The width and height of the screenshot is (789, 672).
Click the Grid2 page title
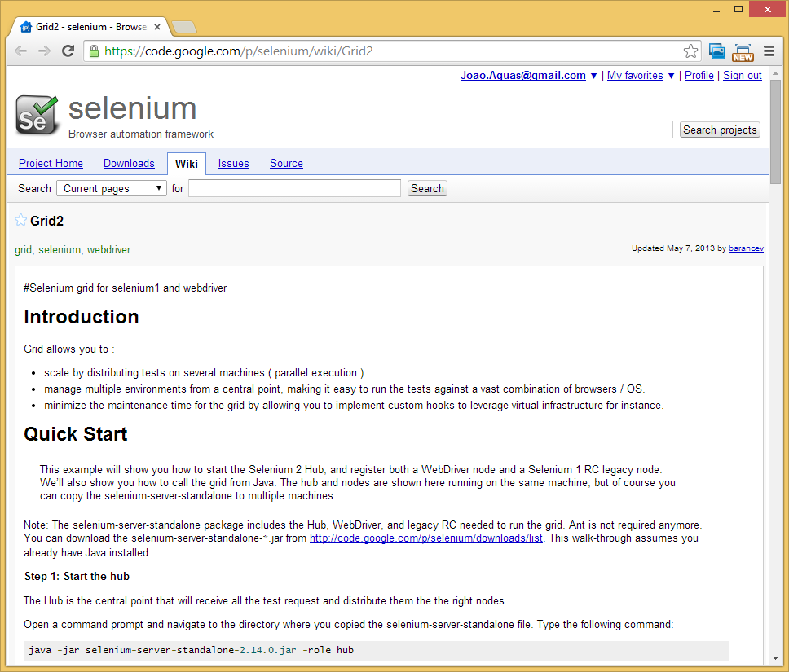(46, 221)
